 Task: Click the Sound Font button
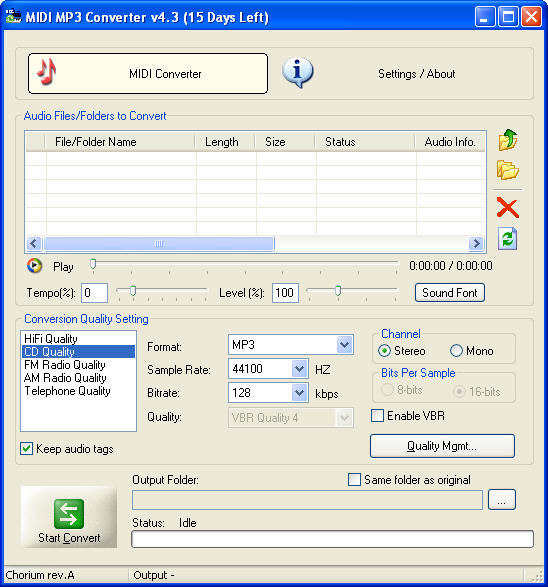450,292
